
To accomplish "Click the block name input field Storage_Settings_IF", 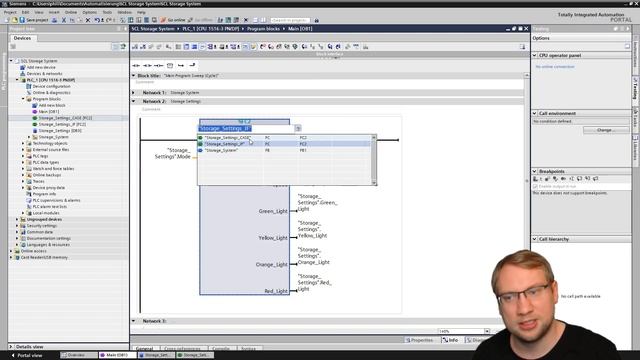I will [247, 129].
